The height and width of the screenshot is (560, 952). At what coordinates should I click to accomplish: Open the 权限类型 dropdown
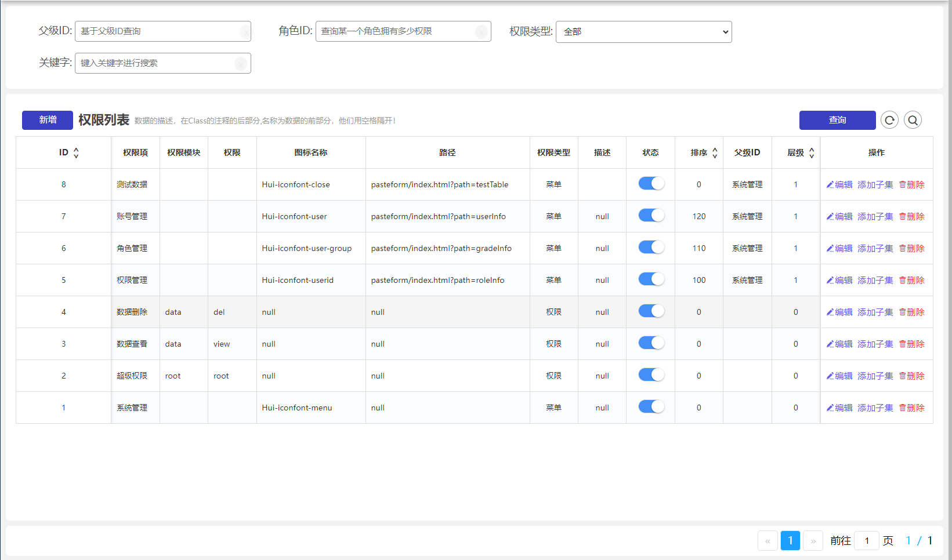coord(643,32)
